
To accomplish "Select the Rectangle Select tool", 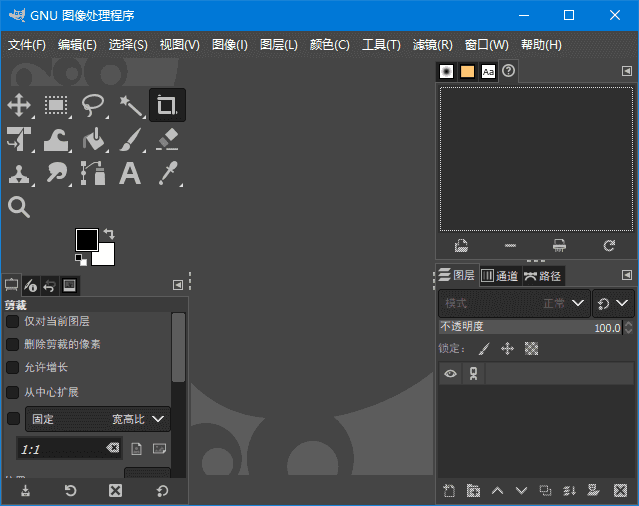I will tap(56, 105).
